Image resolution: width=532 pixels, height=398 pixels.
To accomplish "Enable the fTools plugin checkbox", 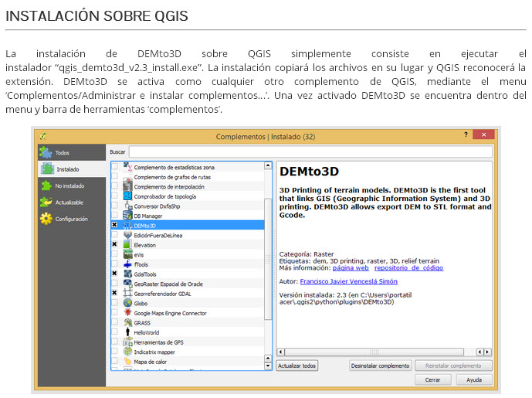I will (x=115, y=264).
